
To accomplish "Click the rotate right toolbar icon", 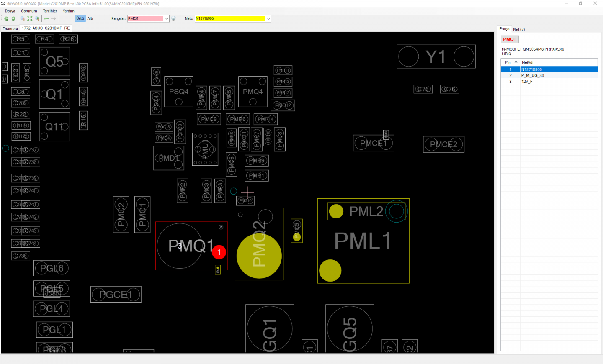I will pyautogui.click(x=13, y=18).
